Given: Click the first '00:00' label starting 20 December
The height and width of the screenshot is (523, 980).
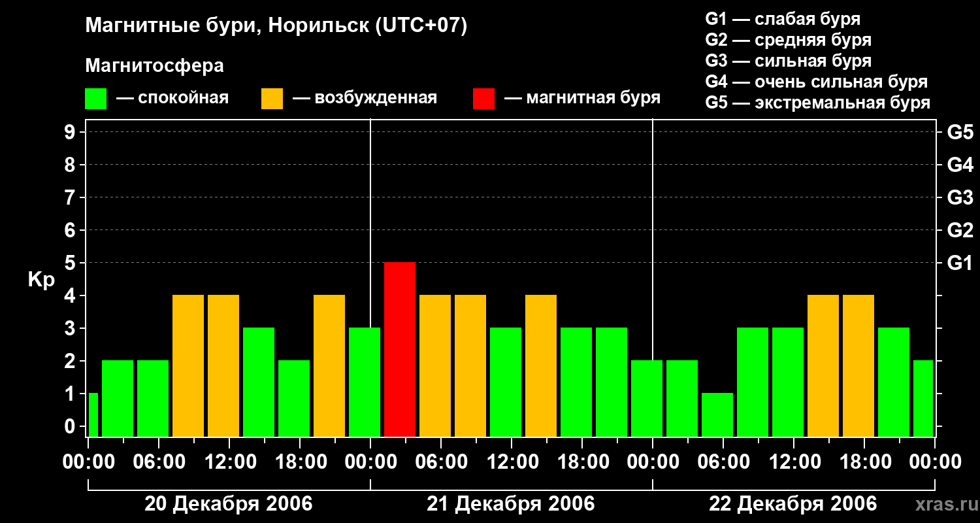Looking at the screenshot, I should tap(88, 462).
